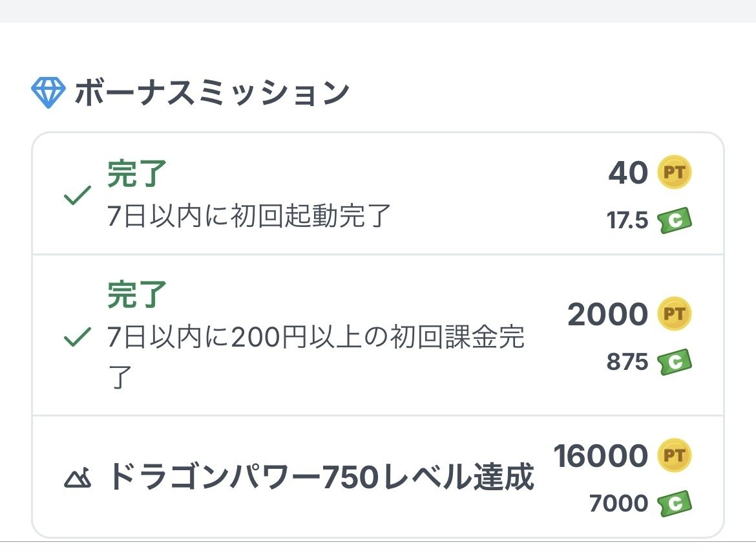
Task: Click the green ticket icon beside 17.5
Action: tap(675, 221)
